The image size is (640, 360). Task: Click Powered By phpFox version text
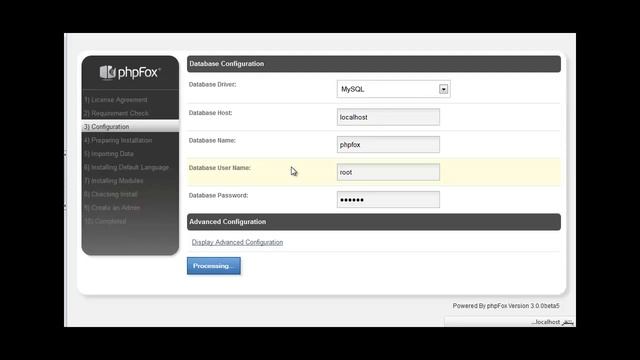point(506,306)
